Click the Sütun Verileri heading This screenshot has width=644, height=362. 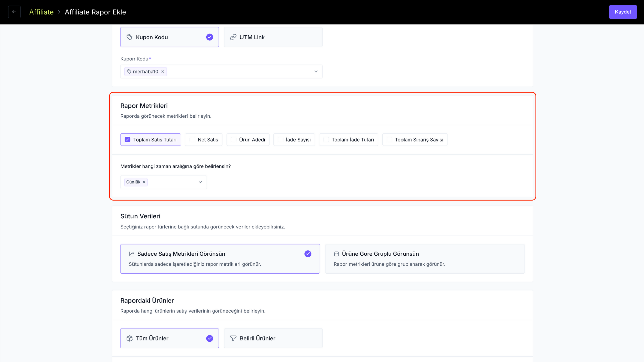pyautogui.click(x=140, y=216)
